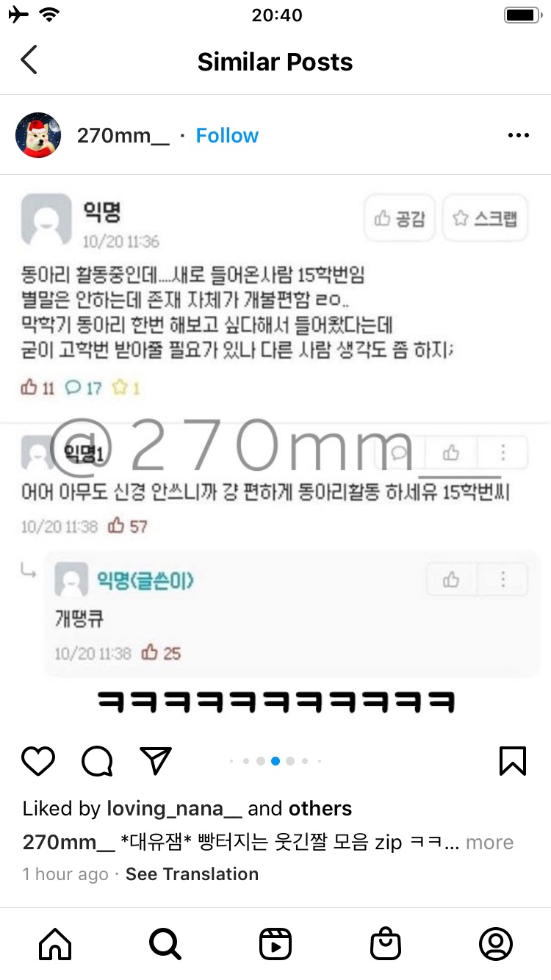Viewport: 551px width, 980px height.
Task: Go to Home tab
Action: tap(55, 944)
